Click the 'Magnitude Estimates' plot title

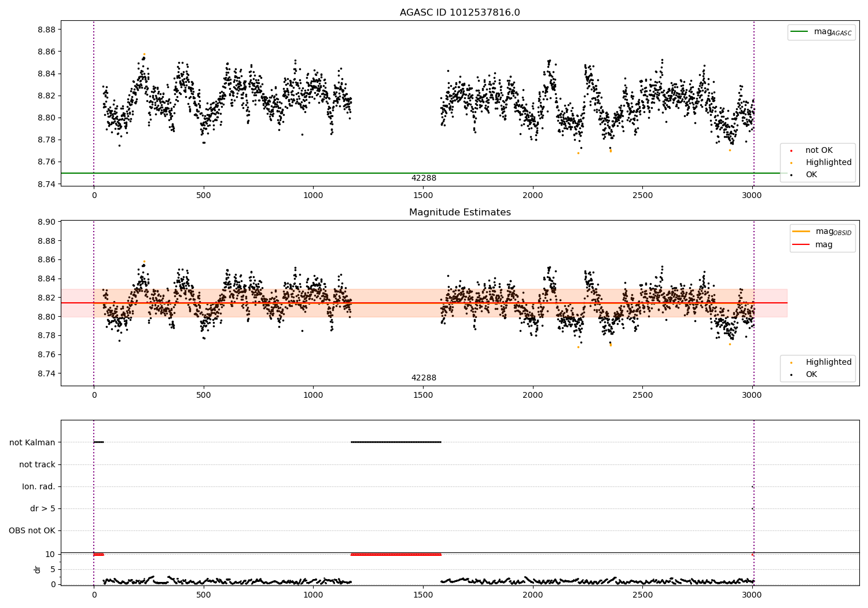point(459,213)
